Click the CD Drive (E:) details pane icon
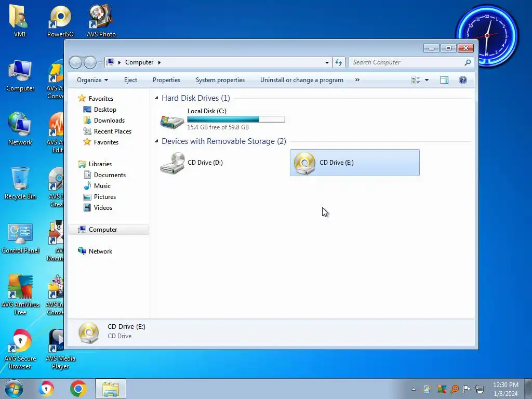This screenshot has height=399, width=532. pyautogui.click(x=88, y=333)
